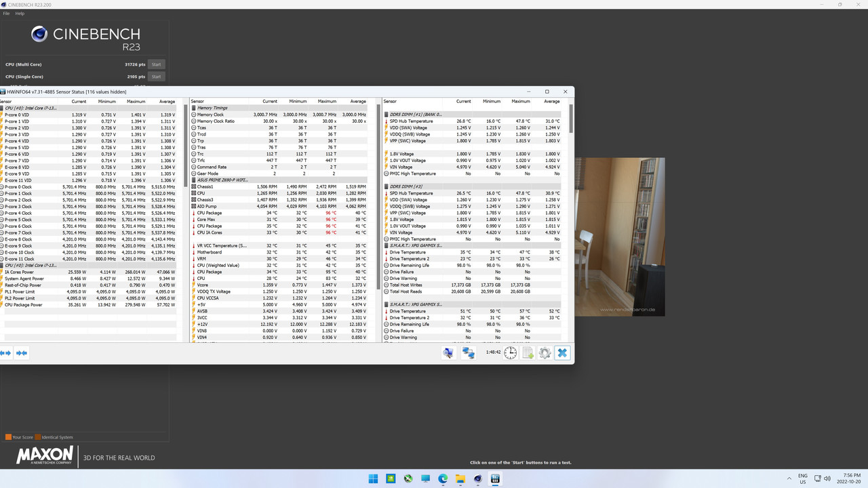Viewport: 868px width, 488px height.
Task: Select the E-core 8 Clock row
Action: 88,239
